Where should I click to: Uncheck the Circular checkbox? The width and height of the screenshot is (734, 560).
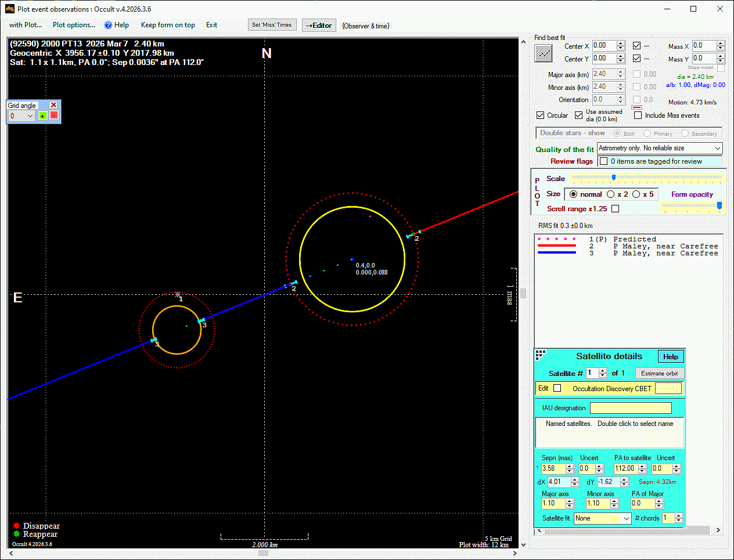[x=541, y=115]
